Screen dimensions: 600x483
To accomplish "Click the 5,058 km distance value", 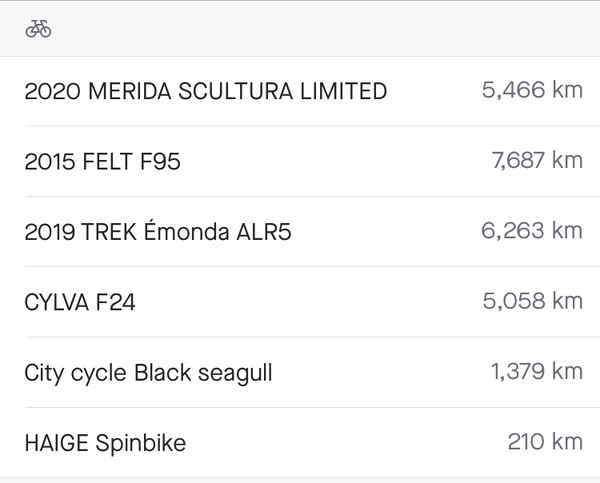I will (532, 302).
